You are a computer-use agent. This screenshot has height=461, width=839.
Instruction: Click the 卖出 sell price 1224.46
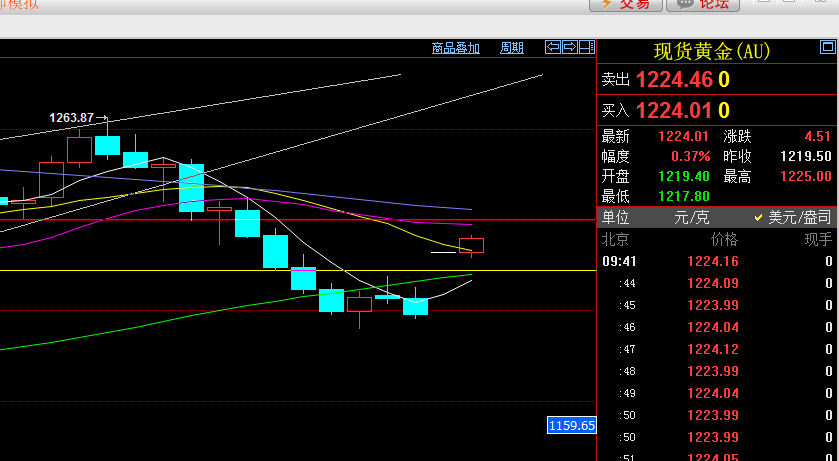(x=673, y=80)
